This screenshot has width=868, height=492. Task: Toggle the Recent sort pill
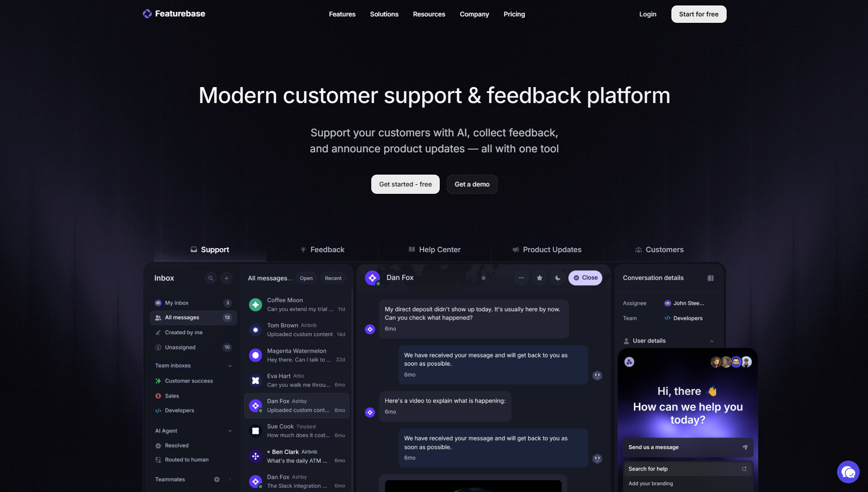click(333, 278)
